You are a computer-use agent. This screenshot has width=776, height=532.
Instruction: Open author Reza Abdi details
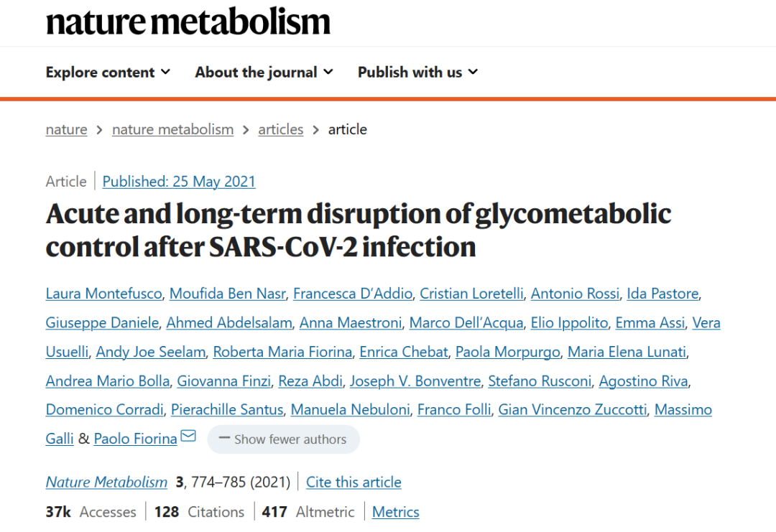[x=310, y=381]
